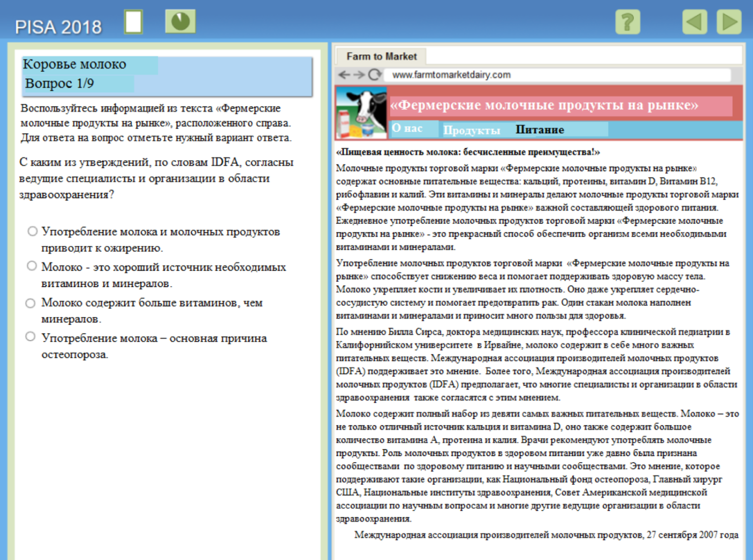Click the headline «Пищевая ценность молока: бесчисленные преимущества!»

click(468, 152)
